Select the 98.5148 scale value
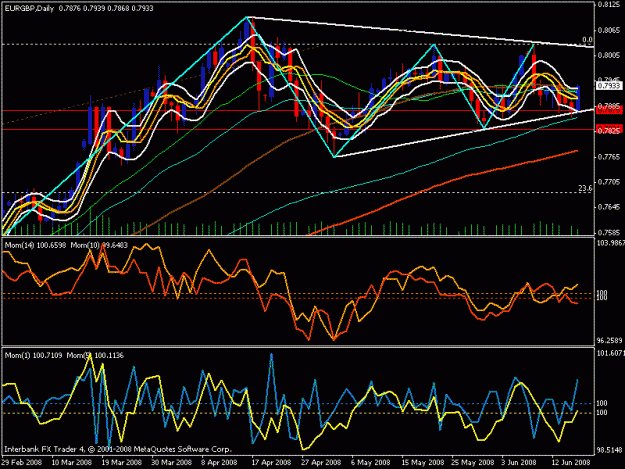The width and height of the screenshot is (625, 469). (x=609, y=450)
